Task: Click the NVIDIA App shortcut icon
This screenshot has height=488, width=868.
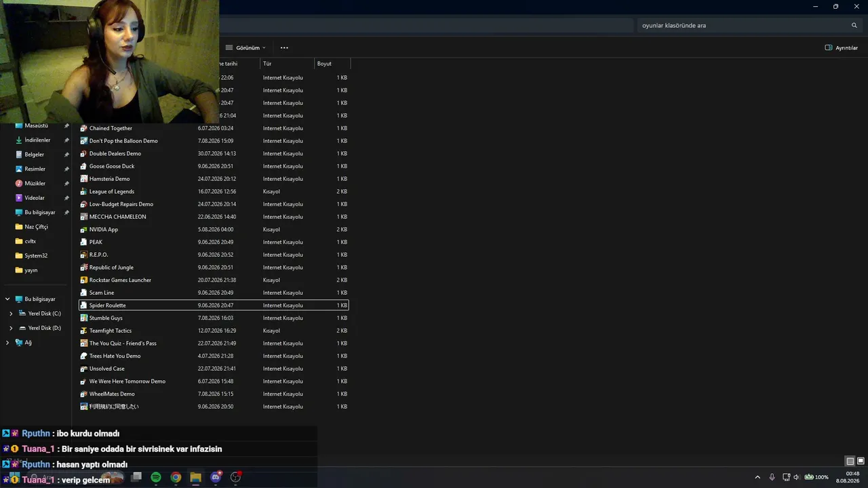Action: pos(84,230)
